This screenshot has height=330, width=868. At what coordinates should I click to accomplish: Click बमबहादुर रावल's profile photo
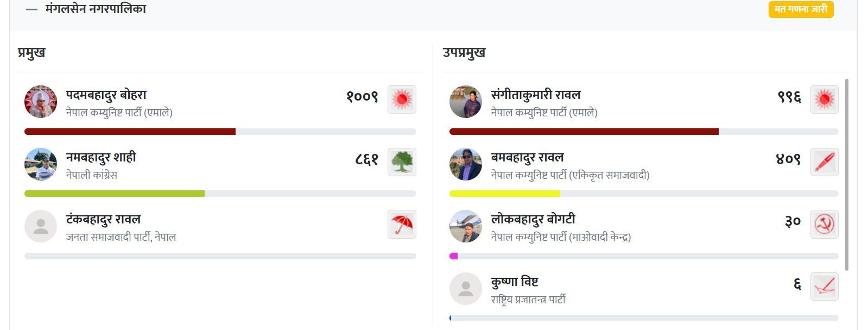(x=465, y=164)
